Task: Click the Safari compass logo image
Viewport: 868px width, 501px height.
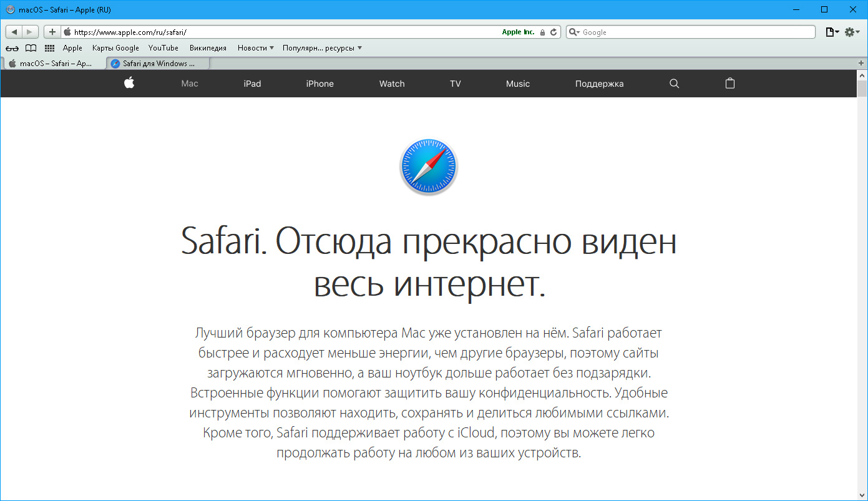Action: click(428, 167)
